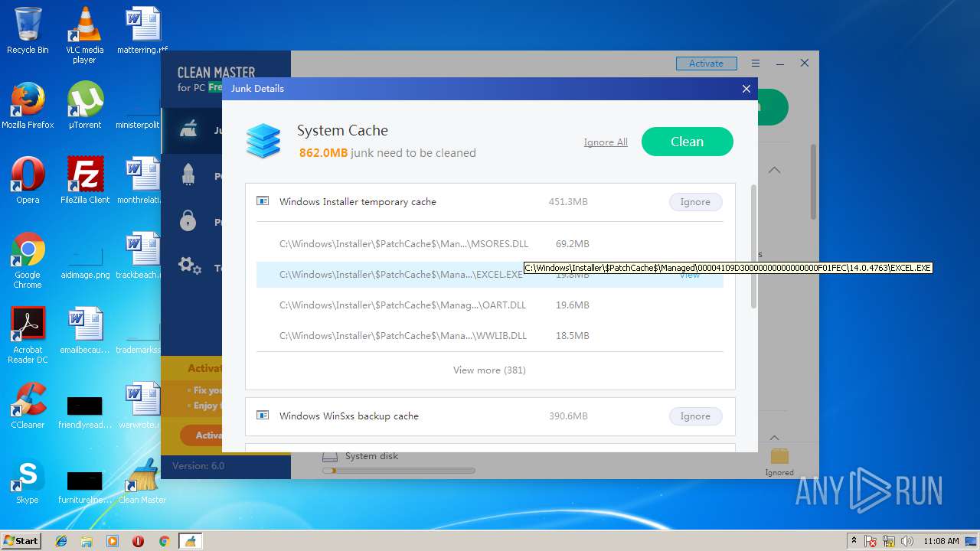Click the 862.0MB junk size text
The image size is (980, 551).
323,153
